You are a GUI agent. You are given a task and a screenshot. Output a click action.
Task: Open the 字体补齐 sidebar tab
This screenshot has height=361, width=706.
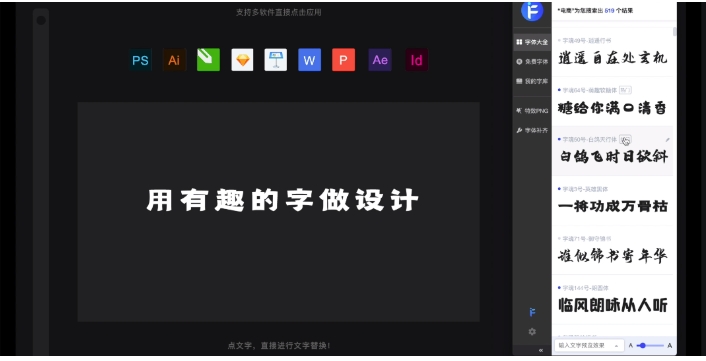532,131
